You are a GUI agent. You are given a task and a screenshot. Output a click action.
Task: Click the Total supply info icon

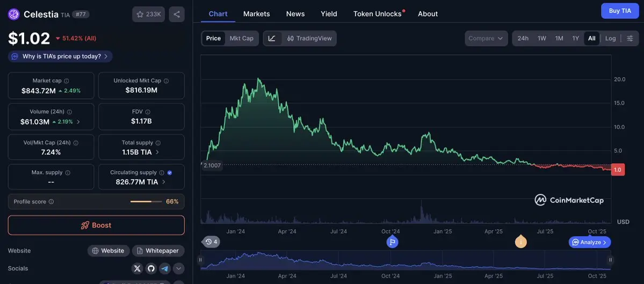click(x=158, y=143)
